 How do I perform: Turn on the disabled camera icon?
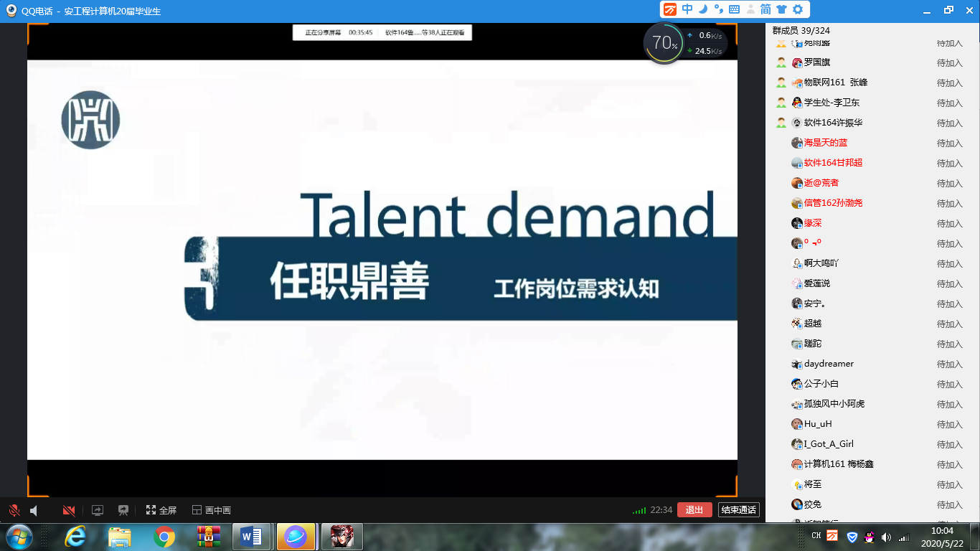tap(69, 510)
